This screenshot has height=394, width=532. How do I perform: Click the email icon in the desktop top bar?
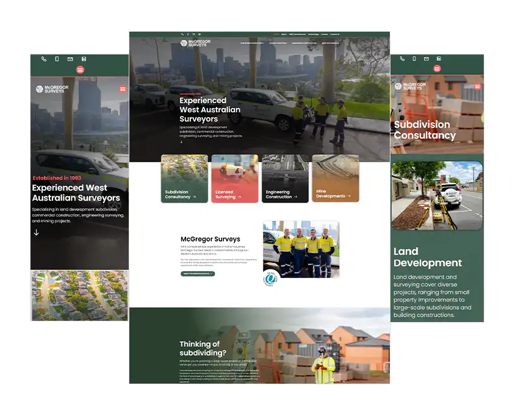[x=194, y=34]
